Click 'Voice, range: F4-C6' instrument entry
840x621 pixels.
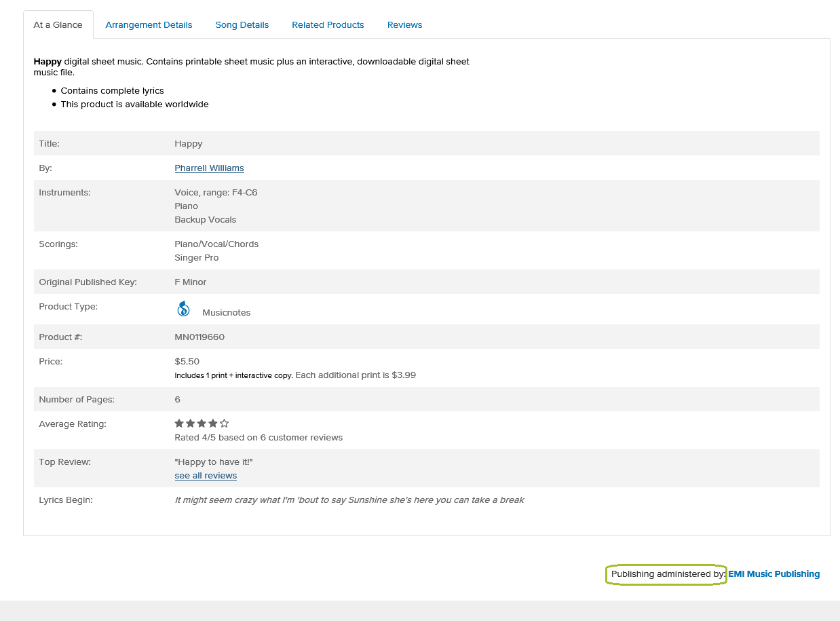(x=216, y=193)
